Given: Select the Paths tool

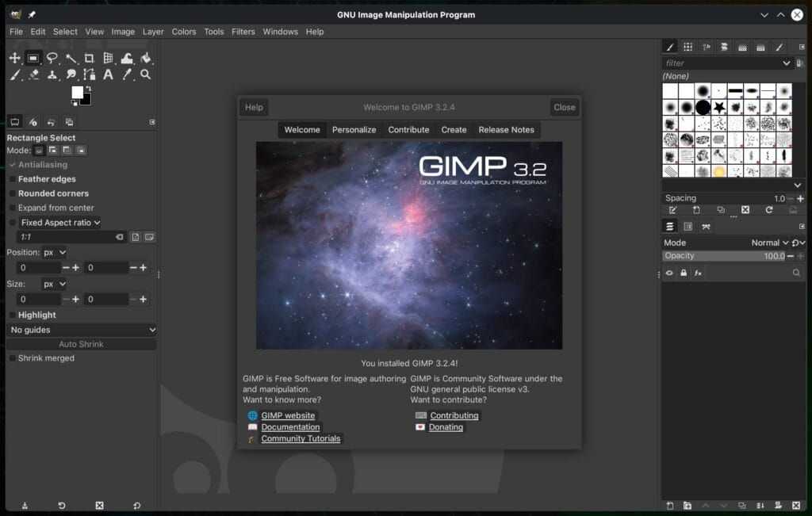Looking at the screenshot, I should click(x=90, y=75).
